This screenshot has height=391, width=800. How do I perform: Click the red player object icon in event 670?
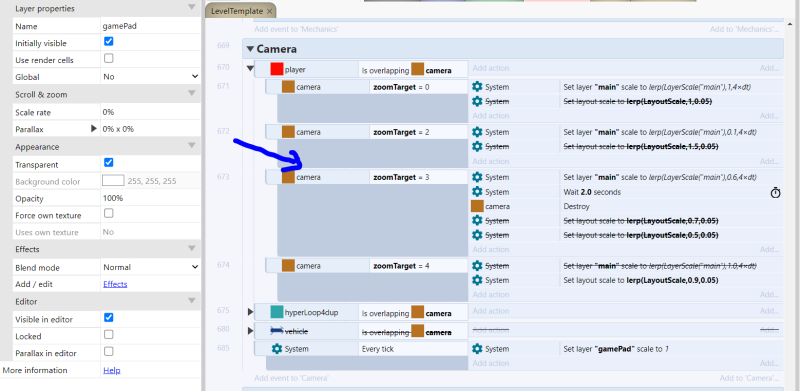[277, 69]
